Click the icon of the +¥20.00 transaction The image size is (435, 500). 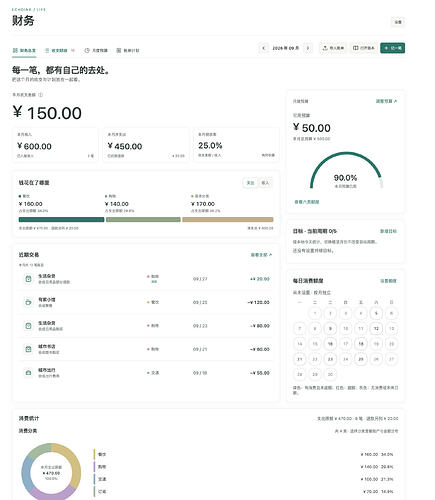click(x=28, y=279)
